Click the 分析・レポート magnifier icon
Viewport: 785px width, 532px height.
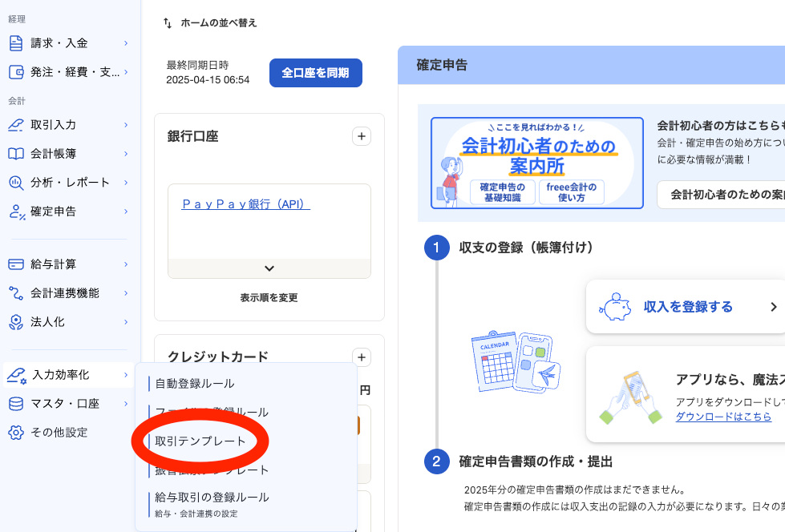pos(18,183)
